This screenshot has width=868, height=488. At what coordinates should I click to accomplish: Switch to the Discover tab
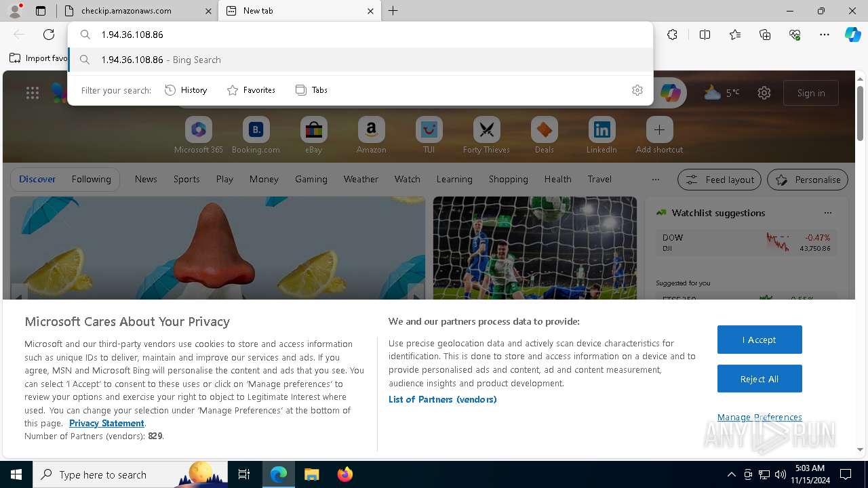pyautogui.click(x=37, y=179)
